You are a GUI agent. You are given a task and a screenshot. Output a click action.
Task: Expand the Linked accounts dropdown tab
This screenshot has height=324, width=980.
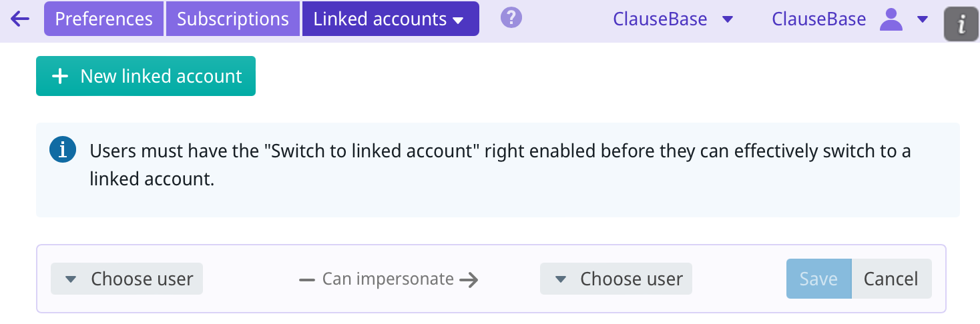coord(390,19)
